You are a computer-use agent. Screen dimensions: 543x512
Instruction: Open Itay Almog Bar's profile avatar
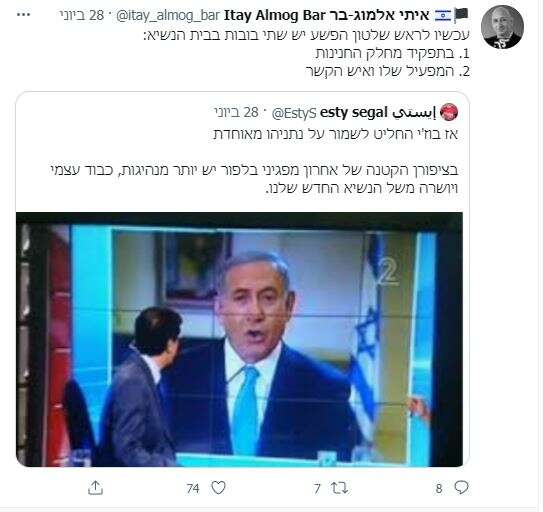(x=502, y=27)
